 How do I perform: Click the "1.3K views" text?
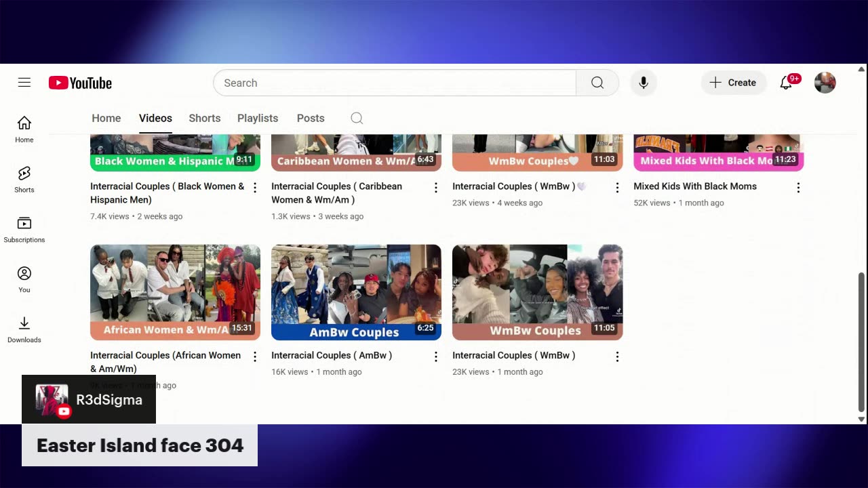pyautogui.click(x=290, y=216)
